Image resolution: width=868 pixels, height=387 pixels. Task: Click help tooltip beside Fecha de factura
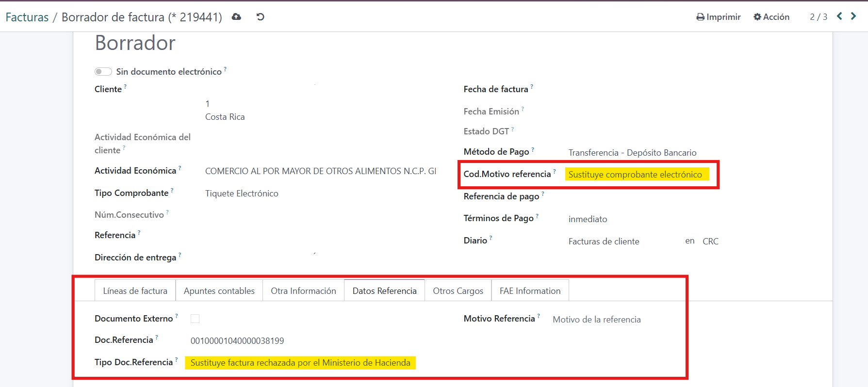pyautogui.click(x=532, y=86)
